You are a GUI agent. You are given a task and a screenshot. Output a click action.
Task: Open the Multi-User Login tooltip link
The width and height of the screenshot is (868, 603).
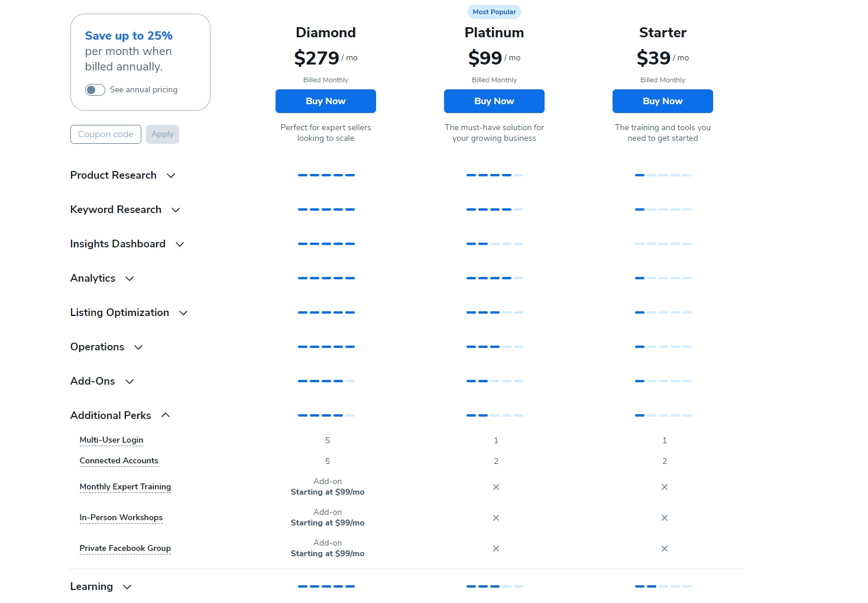pos(111,440)
